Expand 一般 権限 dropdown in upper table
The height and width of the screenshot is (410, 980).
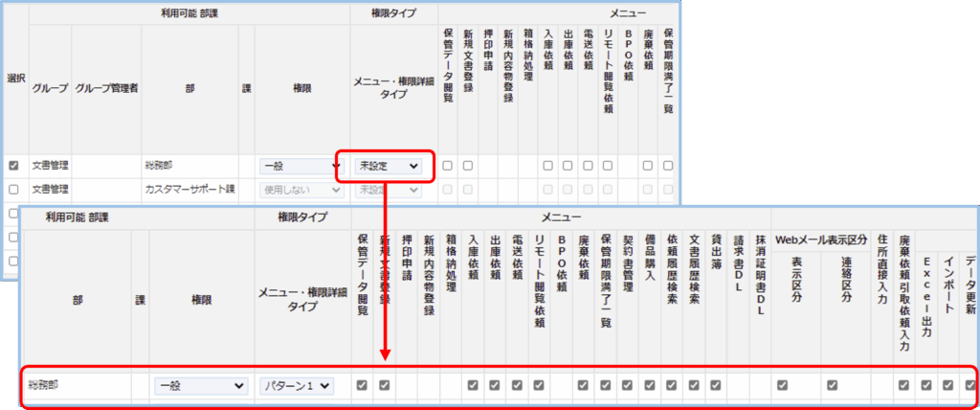301,166
